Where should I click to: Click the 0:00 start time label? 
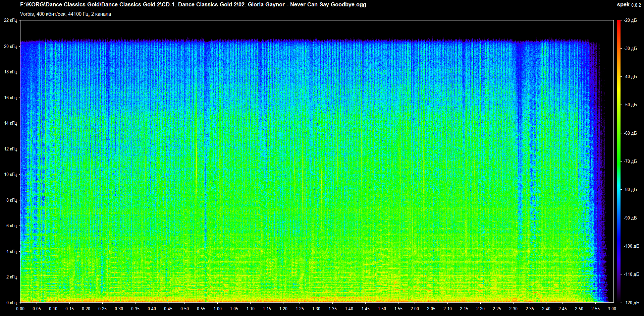coord(20,309)
